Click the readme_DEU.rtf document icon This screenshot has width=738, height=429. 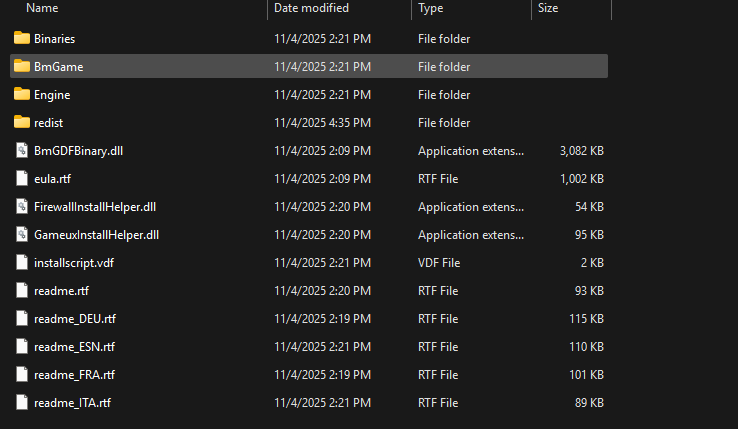tap(22, 318)
